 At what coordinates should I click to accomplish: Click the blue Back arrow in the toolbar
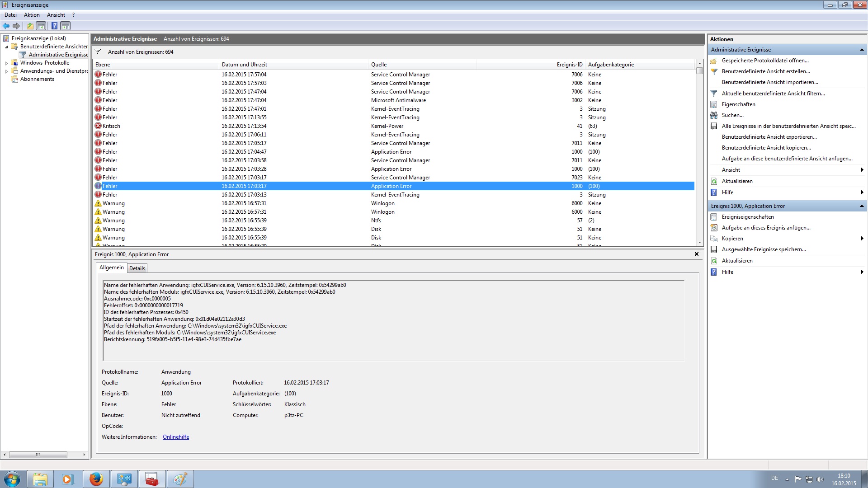[x=6, y=26]
